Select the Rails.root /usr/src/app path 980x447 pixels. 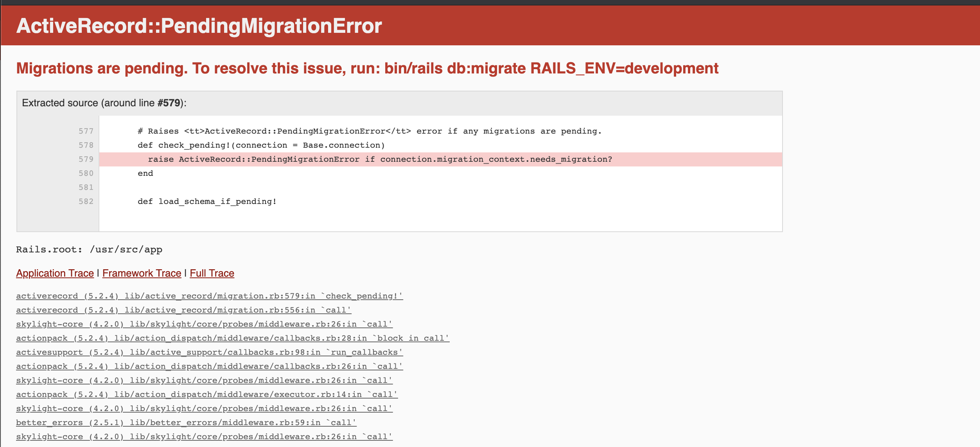(89, 249)
